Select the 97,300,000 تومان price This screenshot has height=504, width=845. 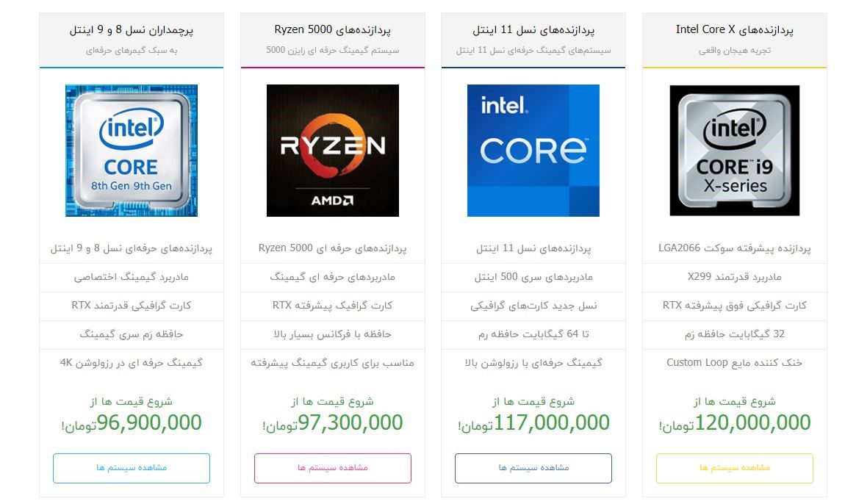click(x=332, y=422)
